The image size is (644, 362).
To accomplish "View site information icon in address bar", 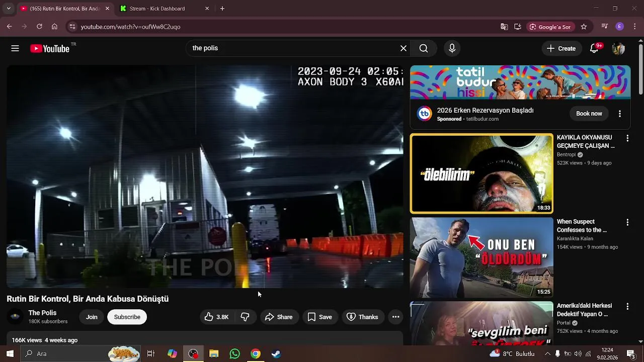I will (72, 27).
